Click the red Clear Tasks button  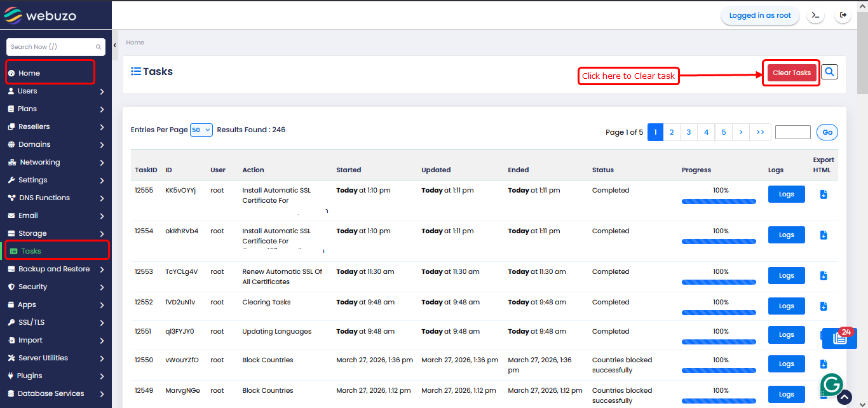tap(791, 72)
